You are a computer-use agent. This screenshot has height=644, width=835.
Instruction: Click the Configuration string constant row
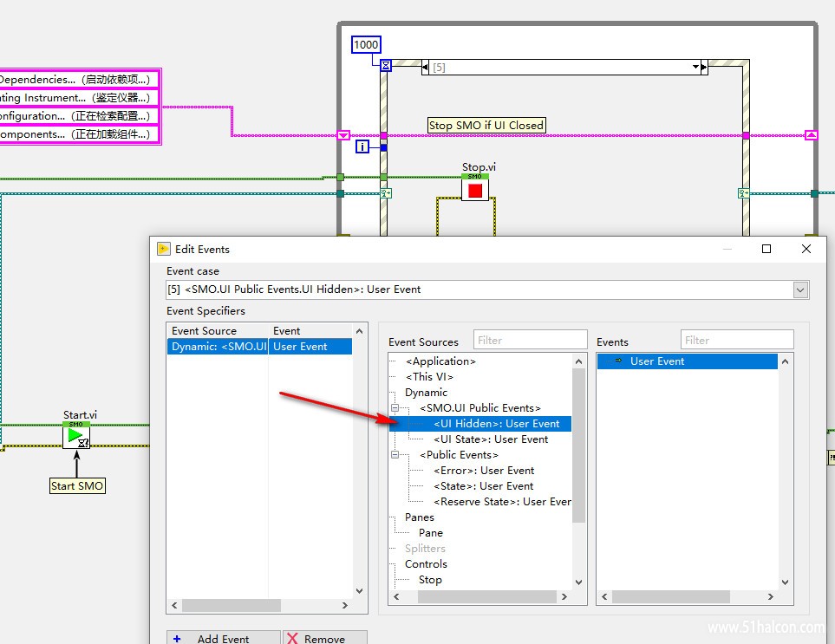point(79,116)
